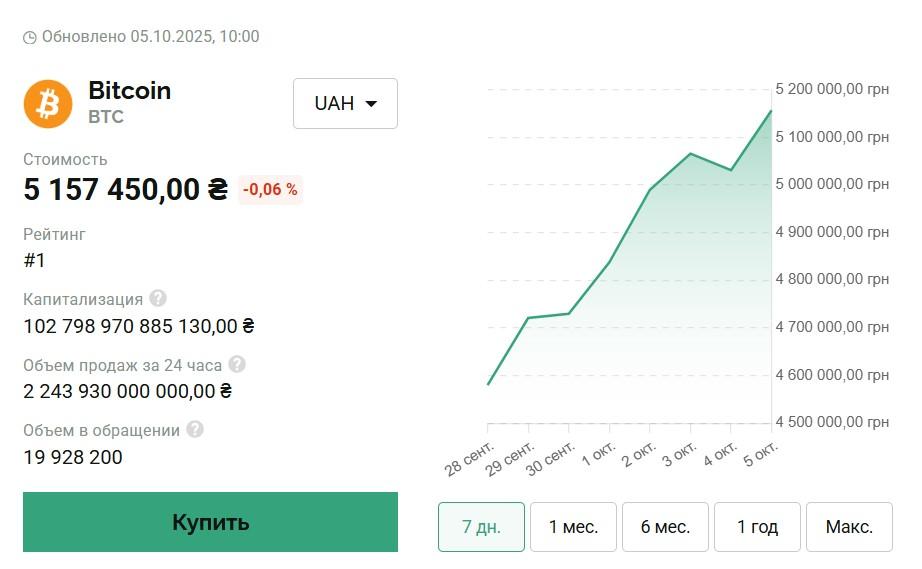Show the 6 мес. price history

click(x=665, y=526)
